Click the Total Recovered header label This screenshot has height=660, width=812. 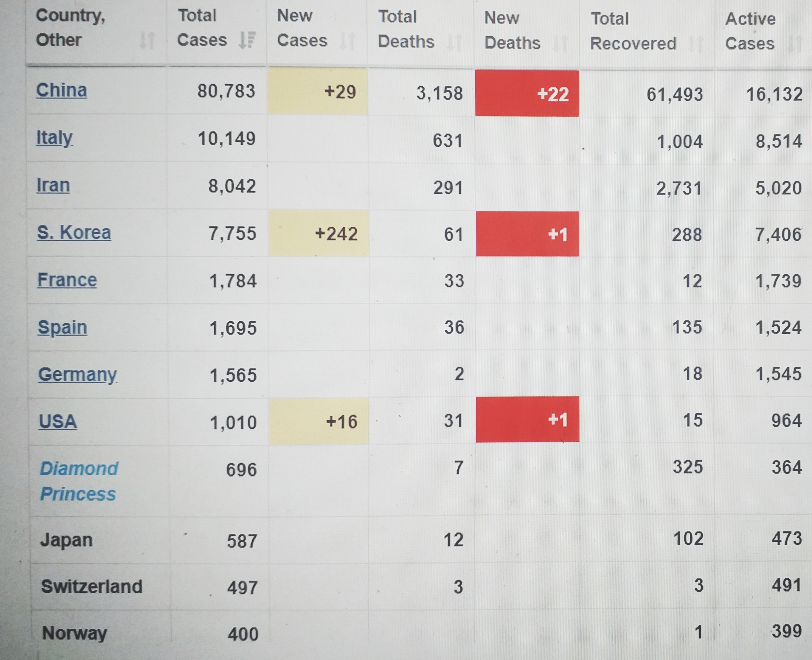pyautogui.click(x=633, y=31)
